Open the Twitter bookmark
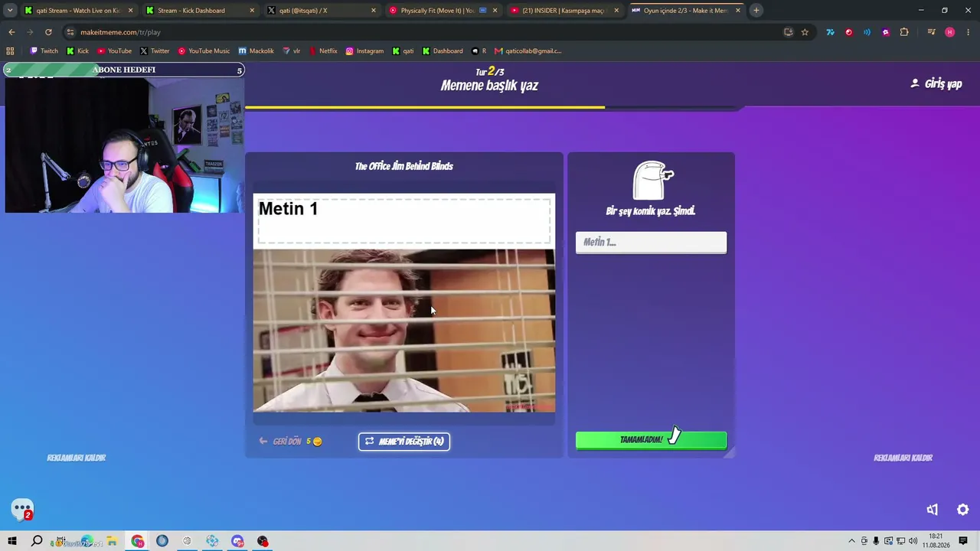 (155, 51)
